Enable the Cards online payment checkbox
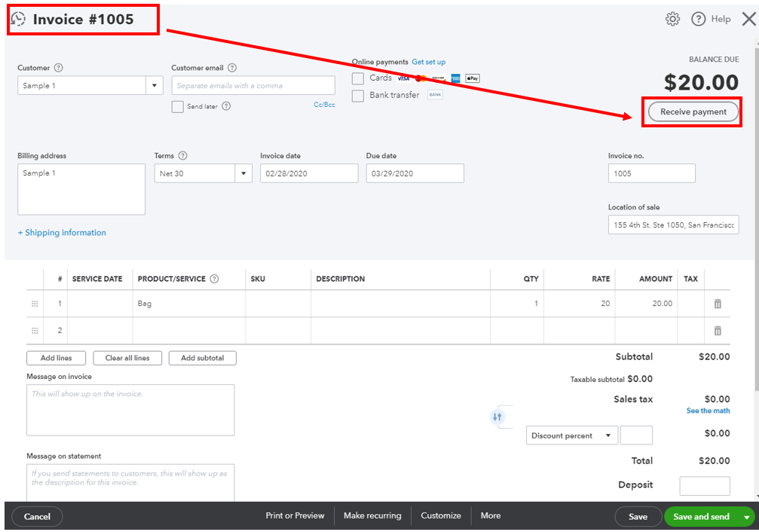Image resolution: width=759 pixels, height=532 pixels. pos(358,78)
